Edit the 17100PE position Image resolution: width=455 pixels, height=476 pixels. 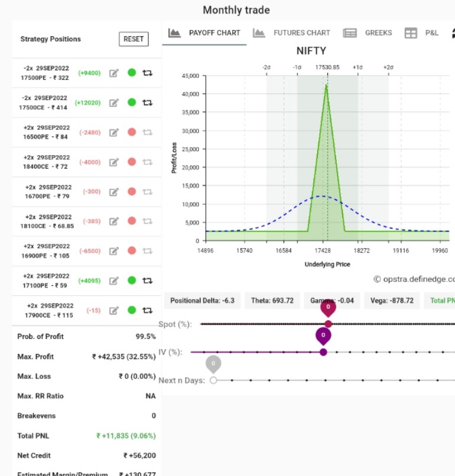pos(114,281)
